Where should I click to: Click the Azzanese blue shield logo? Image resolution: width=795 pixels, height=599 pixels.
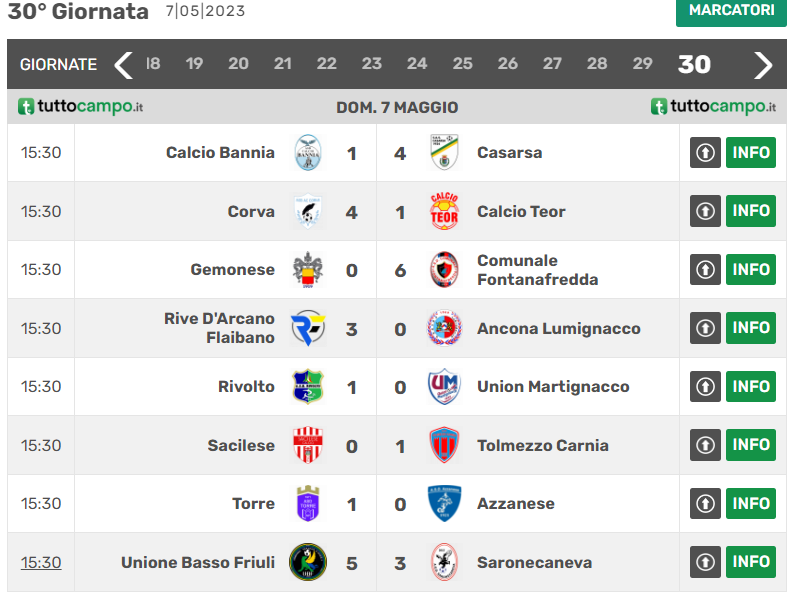pos(444,504)
